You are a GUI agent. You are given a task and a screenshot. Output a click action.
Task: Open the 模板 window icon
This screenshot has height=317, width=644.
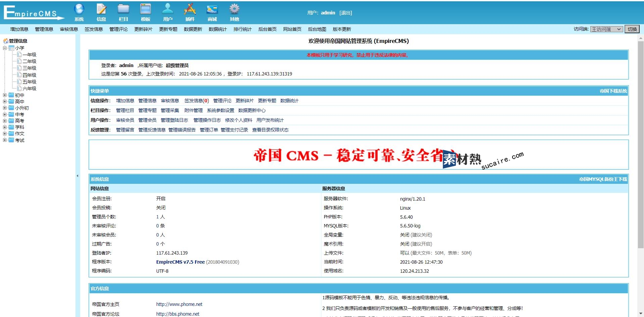146,9
